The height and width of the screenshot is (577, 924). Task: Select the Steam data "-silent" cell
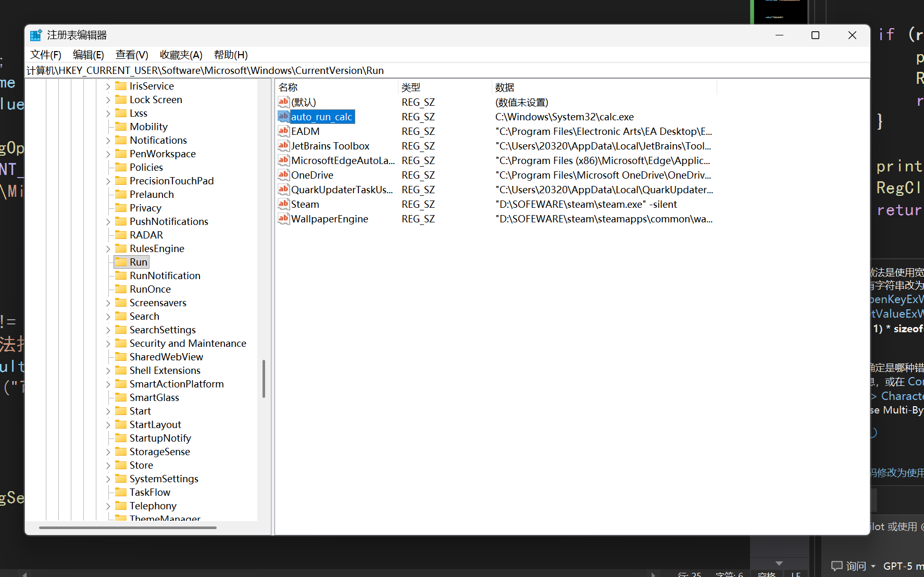point(586,204)
